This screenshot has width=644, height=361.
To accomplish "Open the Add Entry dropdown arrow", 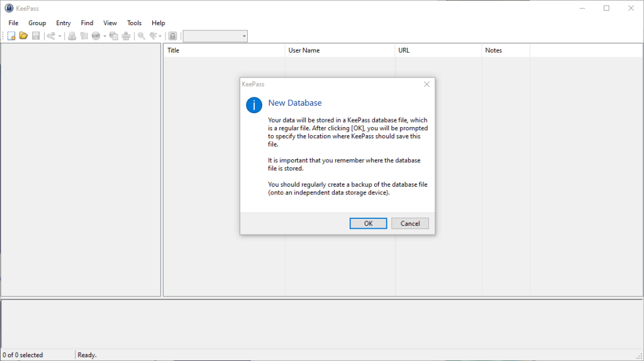I will (60, 36).
